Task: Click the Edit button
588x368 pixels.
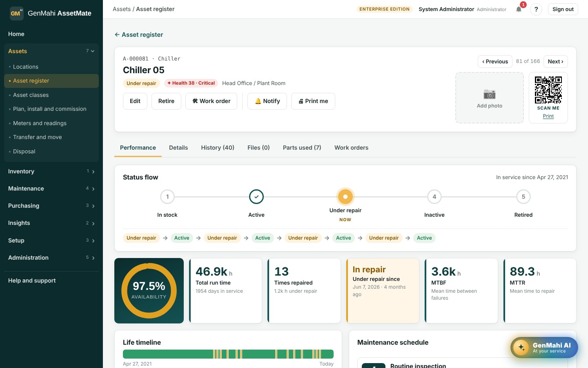Action: click(x=135, y=101)
